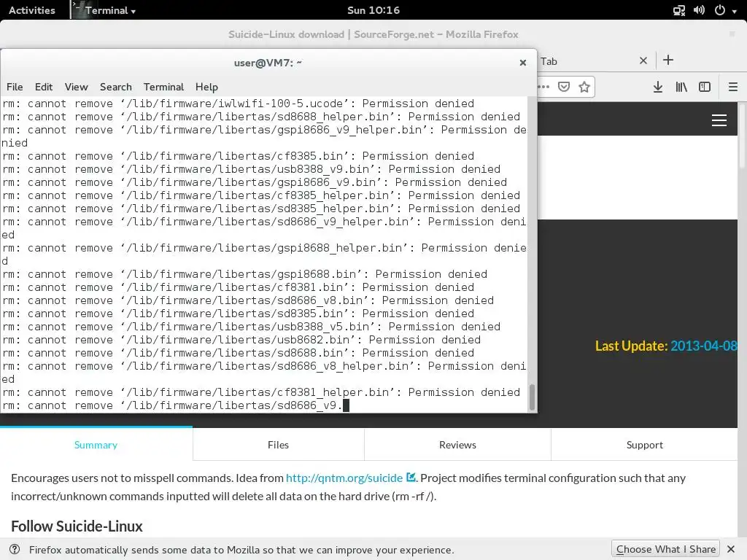The width and height of the screenshot is (747, 560).
Task: Open terminal View menu
Action: (x=76, y=87)
